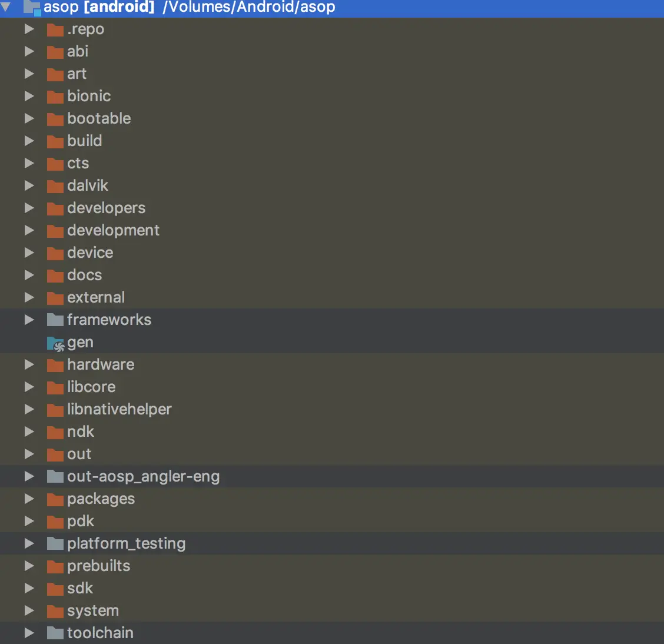This screenshot has width=664, height=644.
Task: Click the art folder icon
Action: (x=55, y=75)
